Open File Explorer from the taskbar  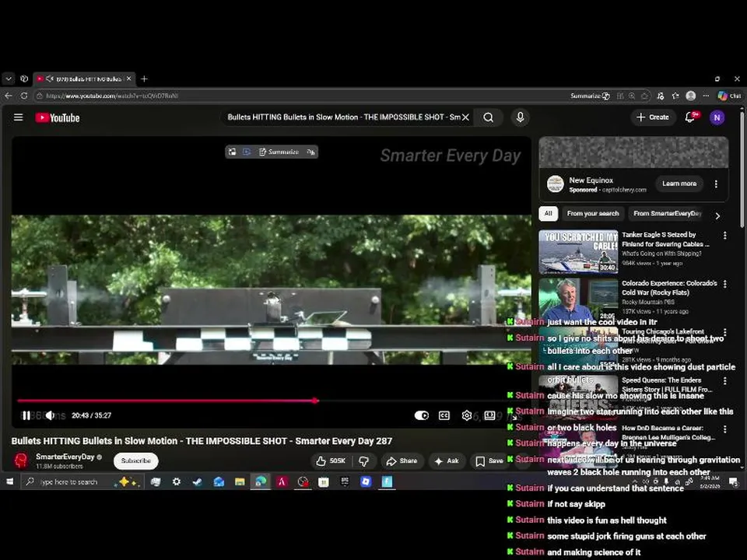tap(240, 482)
